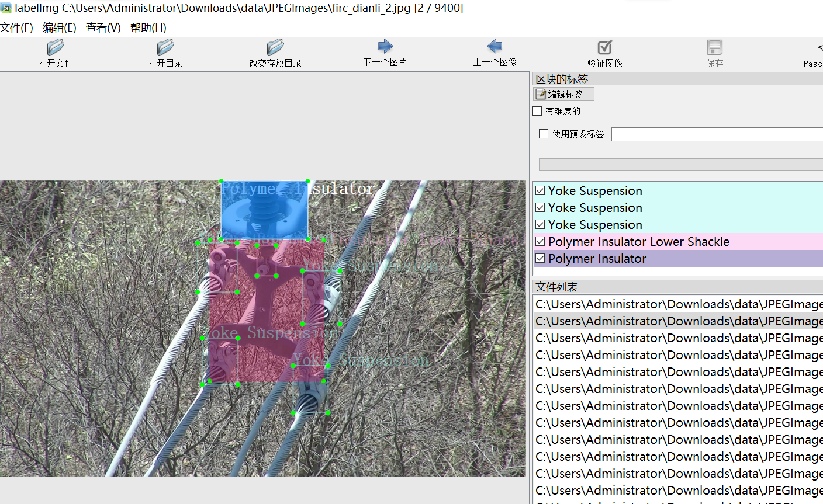This screenshot has height=504, width=823.
Task: Click the 打开文件 open file icon
Action: tap(56, 47)
